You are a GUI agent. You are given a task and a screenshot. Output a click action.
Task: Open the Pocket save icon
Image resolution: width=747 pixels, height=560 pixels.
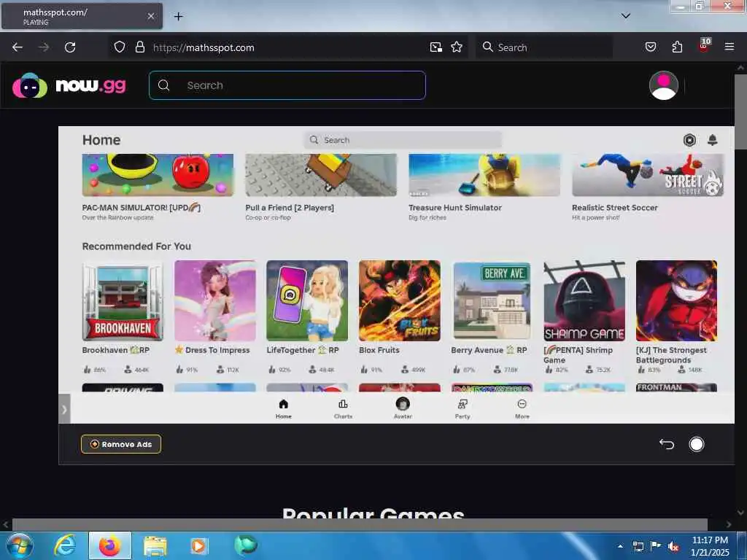651,47
